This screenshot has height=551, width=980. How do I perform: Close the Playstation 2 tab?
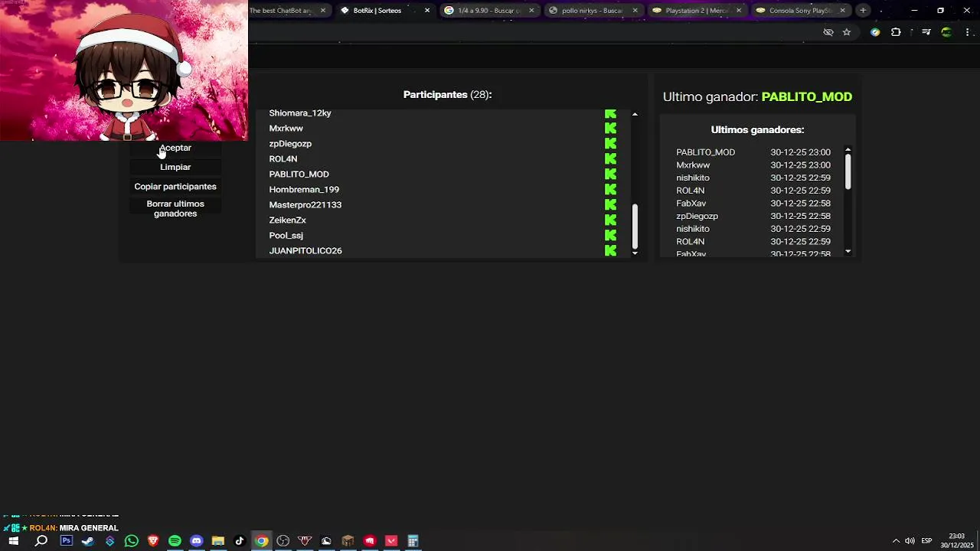pyautogui.click(x=739, y=11)
